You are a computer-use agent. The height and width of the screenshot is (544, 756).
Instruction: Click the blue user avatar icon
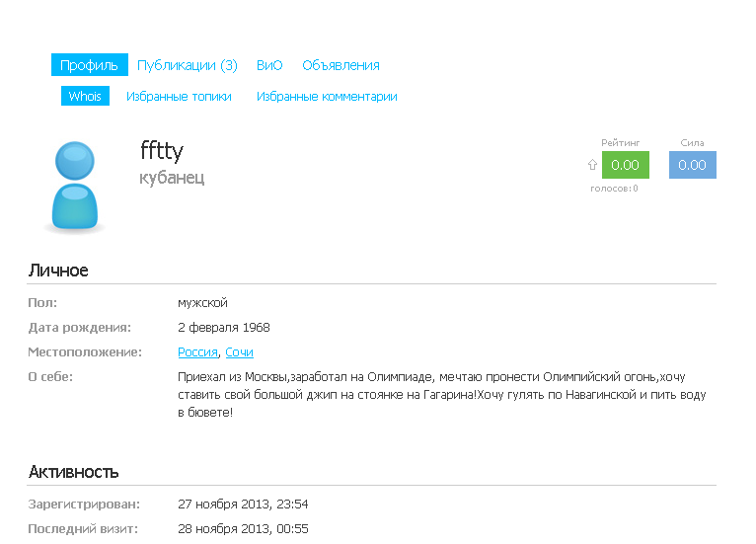(x=75, y=187)
